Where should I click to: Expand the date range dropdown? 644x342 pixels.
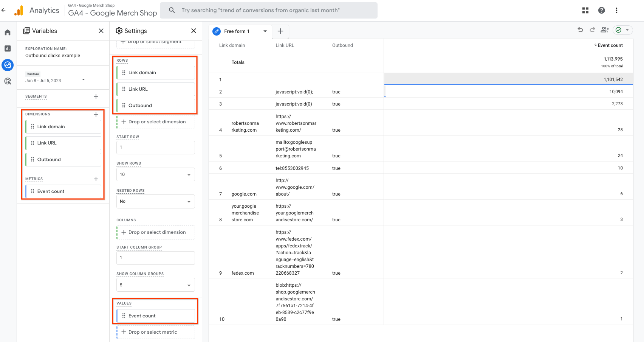click(84, 79)
